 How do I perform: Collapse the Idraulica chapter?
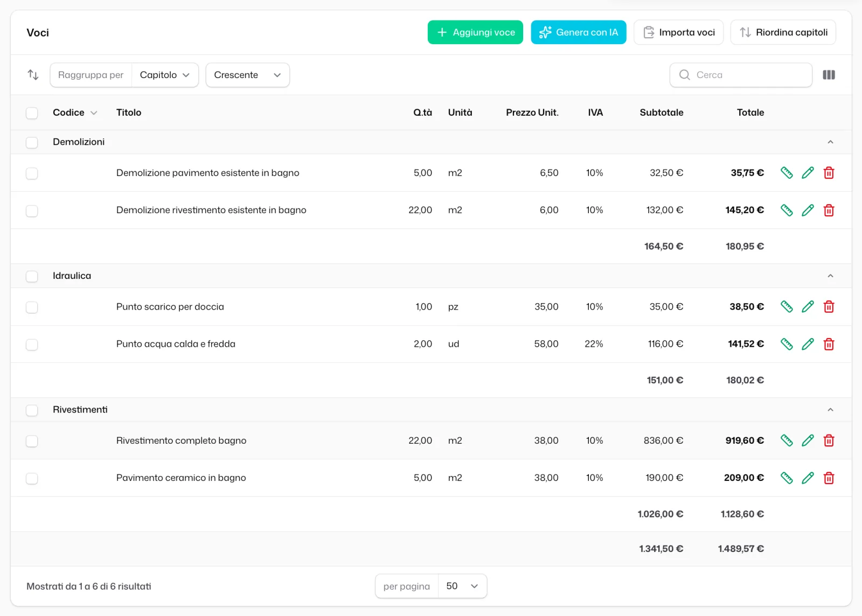(x=830, y=276)
